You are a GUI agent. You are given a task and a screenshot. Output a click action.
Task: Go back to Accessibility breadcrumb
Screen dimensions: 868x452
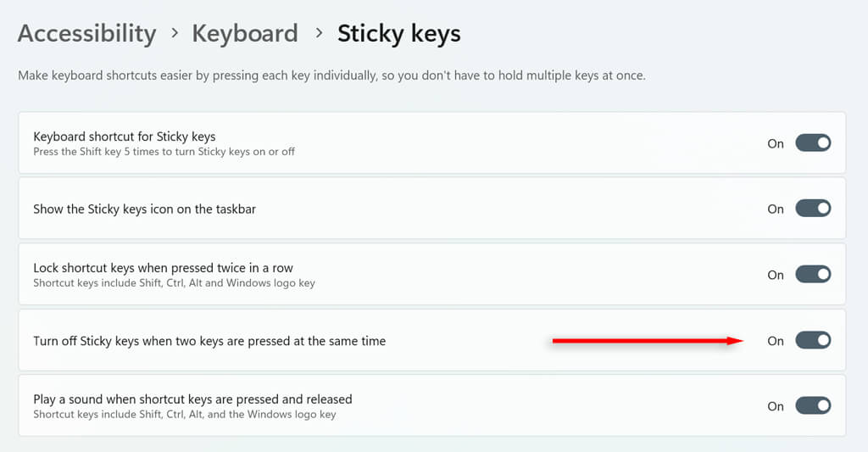(x=86, y=34)
